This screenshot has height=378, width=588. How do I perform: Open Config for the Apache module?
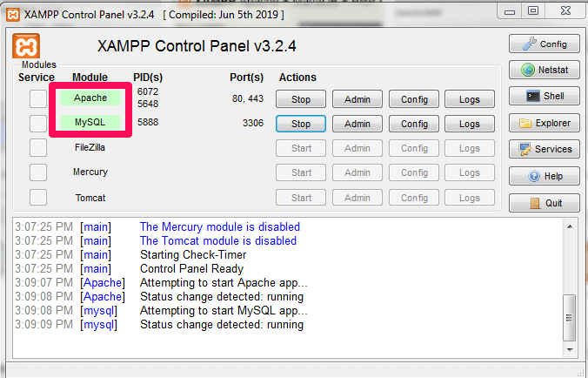pos(414,99)
